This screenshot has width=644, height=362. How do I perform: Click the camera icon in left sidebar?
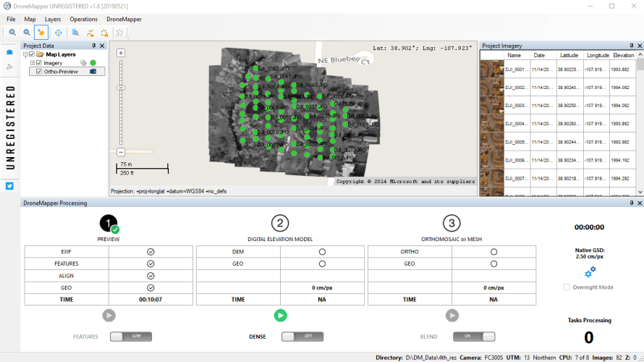[x=9, y=52]
